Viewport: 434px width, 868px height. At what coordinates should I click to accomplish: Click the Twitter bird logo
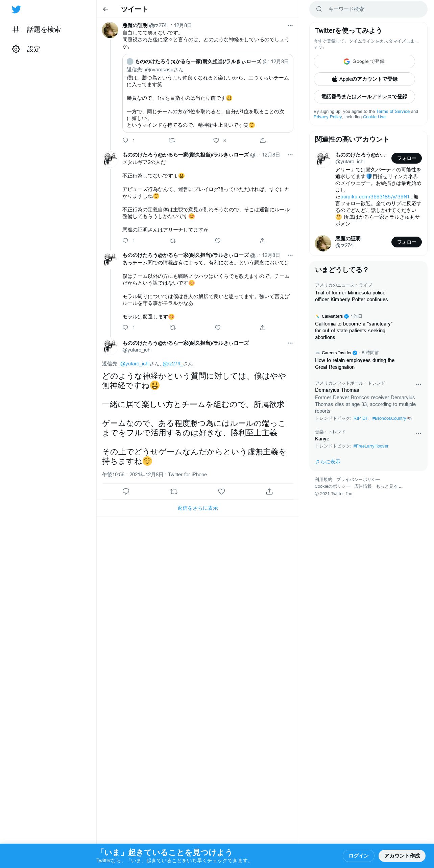[16, 9]
